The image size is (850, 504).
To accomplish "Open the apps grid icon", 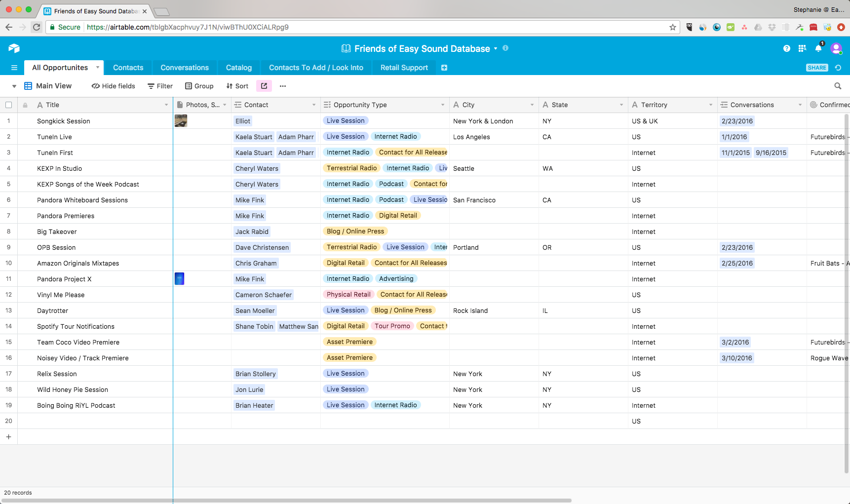I will click(x=802, y=48).
